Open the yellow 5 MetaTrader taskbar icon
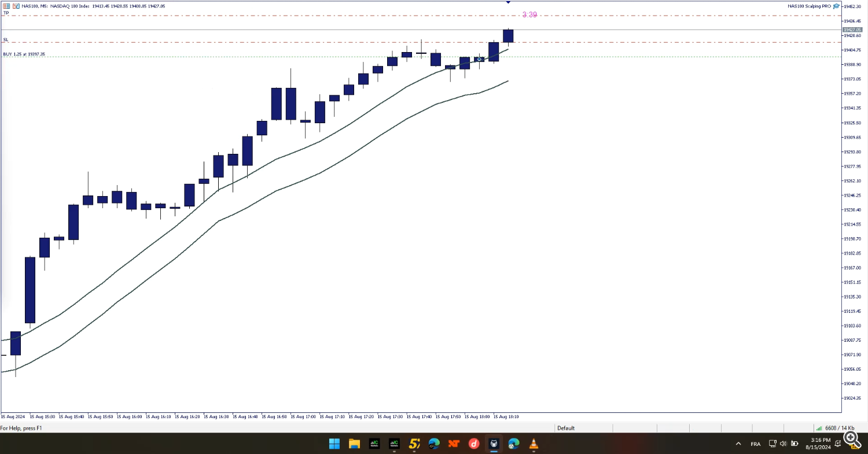Image resolution: width=868 pixels, height=454 pixels. pyautogui.click(x=414, y=444)
